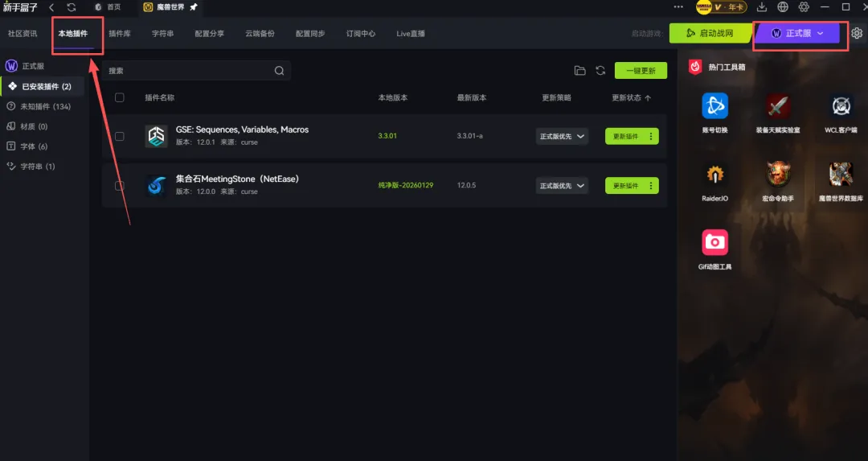Open the 配置分享 tab
This screenshot has height=461, width=868.
point(209,33)
